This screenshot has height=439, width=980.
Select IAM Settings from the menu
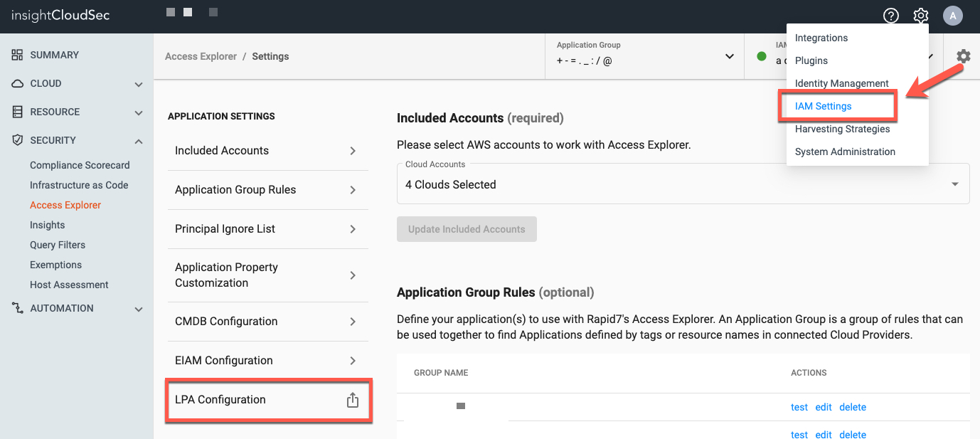[823, 106]
